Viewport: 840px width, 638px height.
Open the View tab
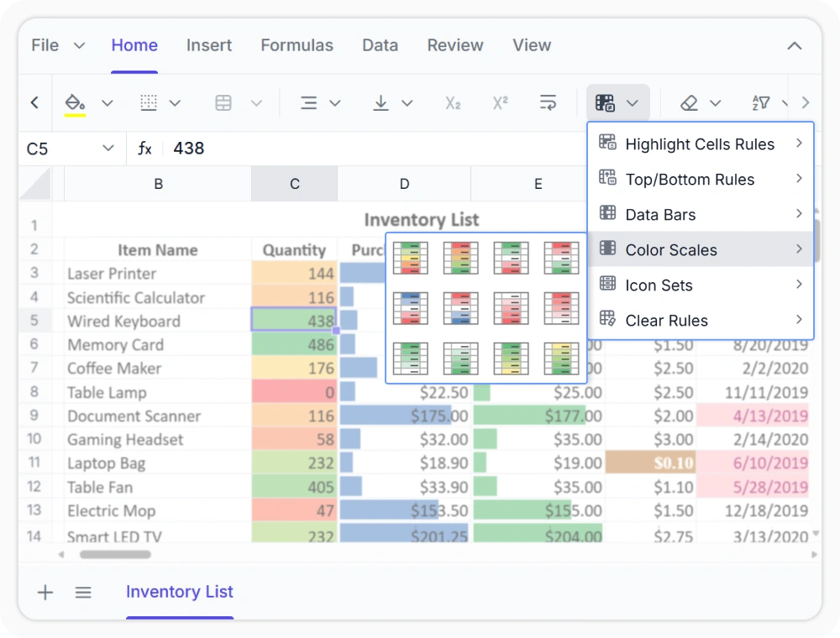point(532,45)
